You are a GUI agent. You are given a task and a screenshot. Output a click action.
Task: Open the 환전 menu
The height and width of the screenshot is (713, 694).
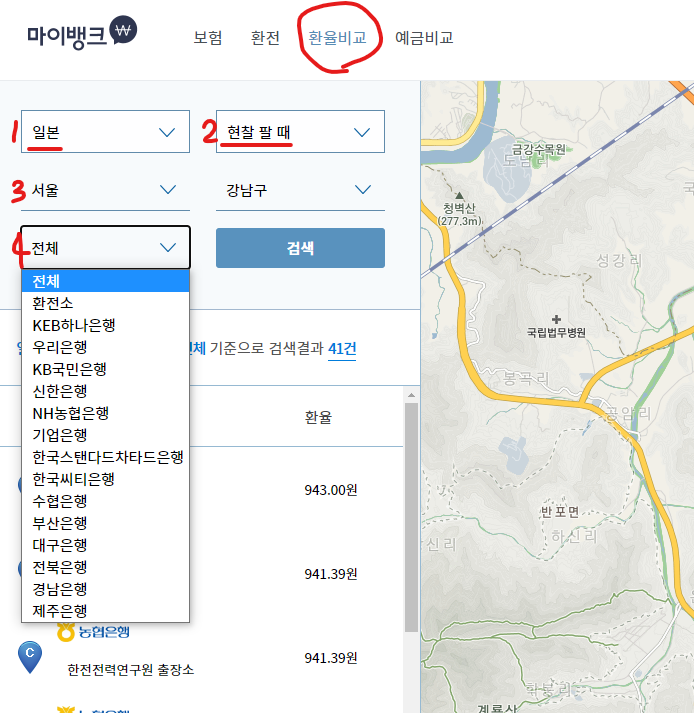point(265,38)
